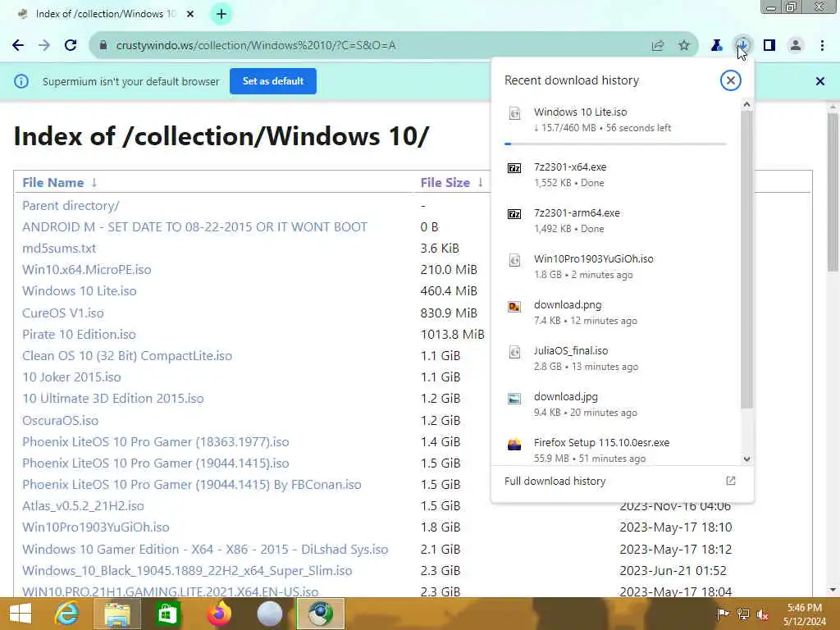Close the Recent download history popup
The image size is (840, 630).
tap(730, 80)
